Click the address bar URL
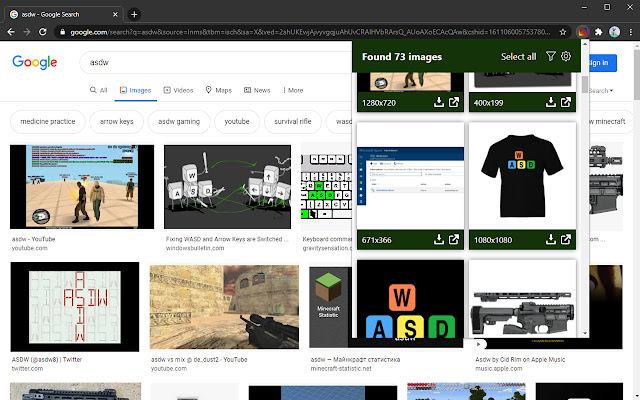The image size is (640, 400). (x=309, y=32)
